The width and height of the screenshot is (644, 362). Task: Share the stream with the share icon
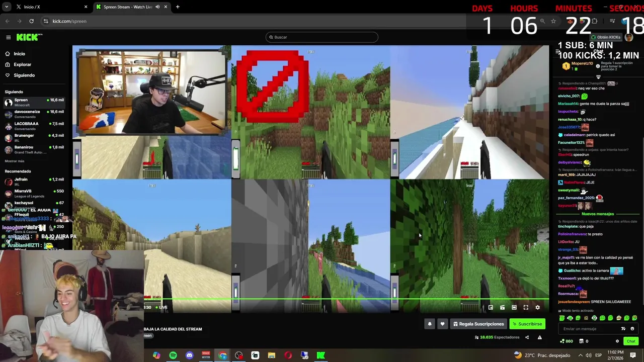pos(527,337)
